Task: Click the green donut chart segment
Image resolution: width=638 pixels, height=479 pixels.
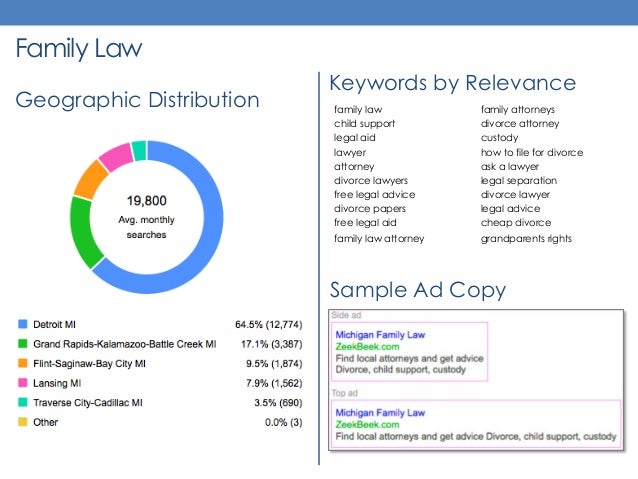Action: pos(81,232)
